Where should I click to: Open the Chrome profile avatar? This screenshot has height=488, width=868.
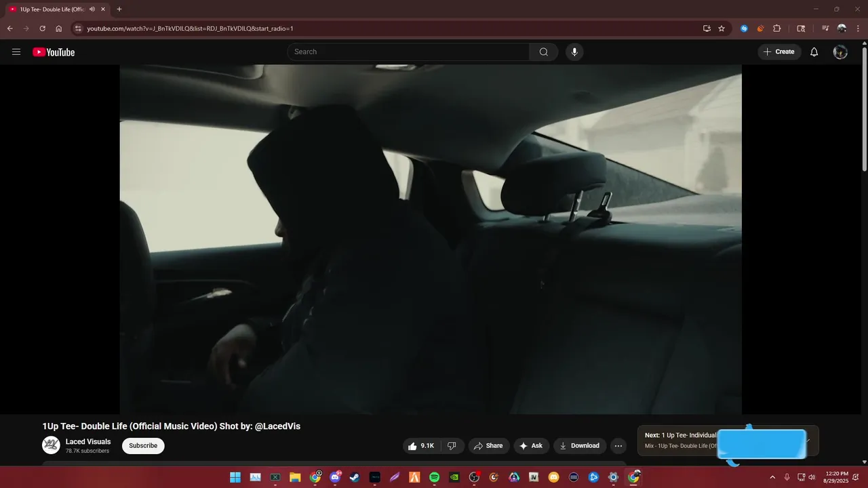(x=842, y=28)
